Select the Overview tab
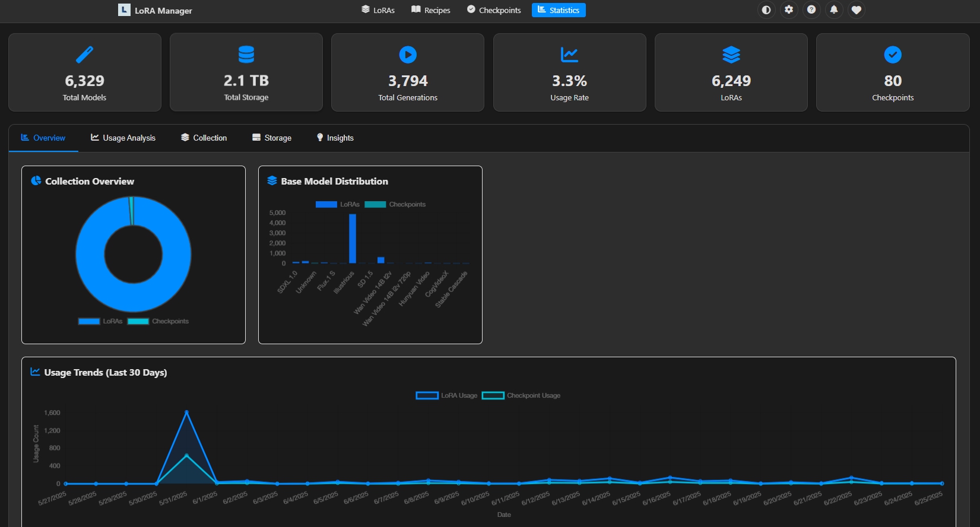 [43, 138]
